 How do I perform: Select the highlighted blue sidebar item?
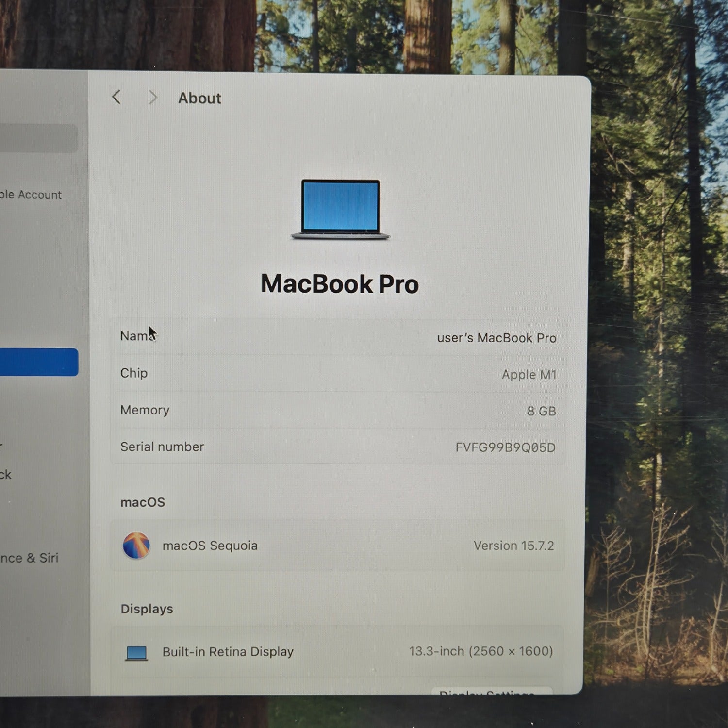[39, 362]
